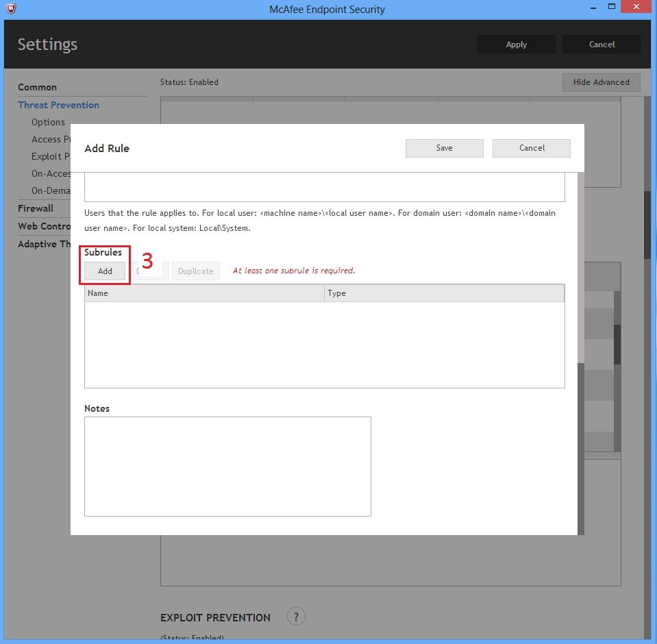
Task: Select Threat Prevention in the sidebar
Action: (58, 105)
